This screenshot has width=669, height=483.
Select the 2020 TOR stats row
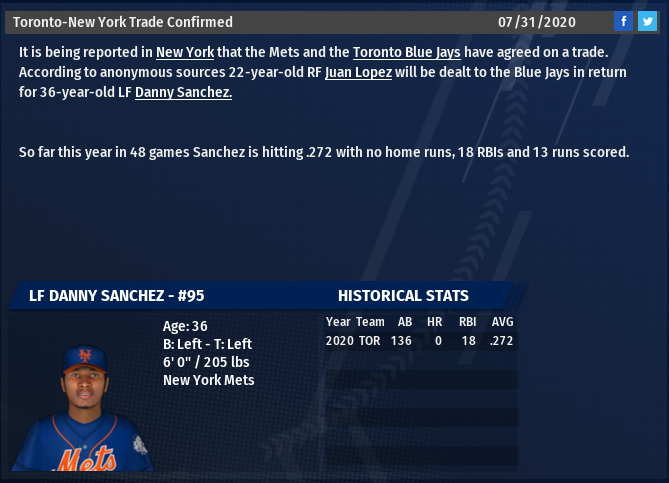point(422,341)
